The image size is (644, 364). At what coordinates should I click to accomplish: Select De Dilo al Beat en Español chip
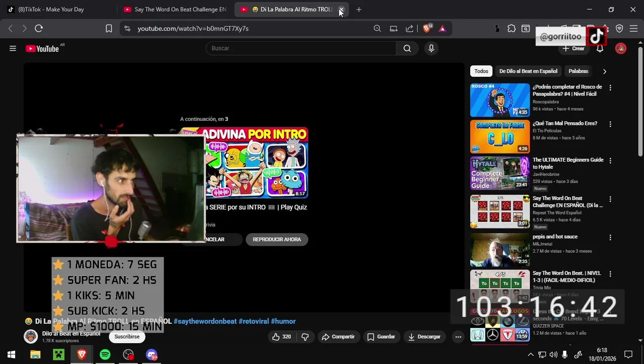pos(528,71)
